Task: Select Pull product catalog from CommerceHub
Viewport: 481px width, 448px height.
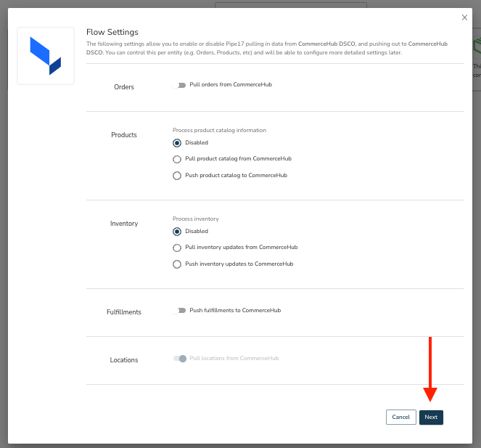Action: [177, 159]
